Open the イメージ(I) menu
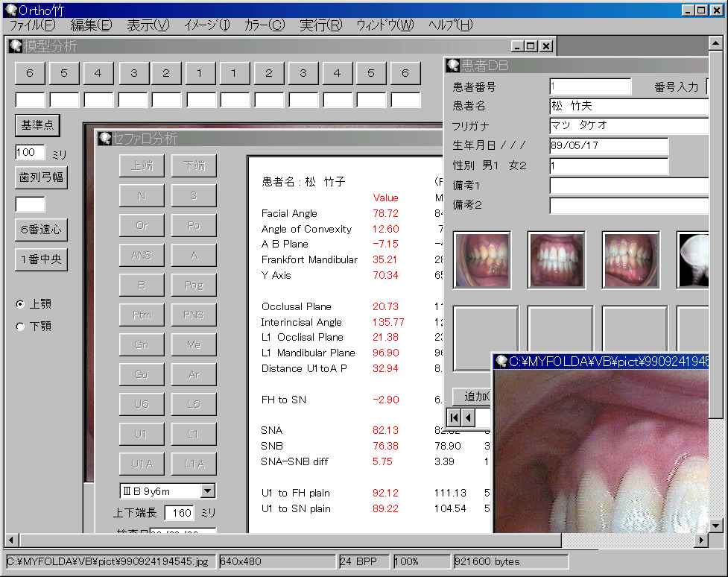The width and height of the screenshot is (728, 577). [206, 25]
